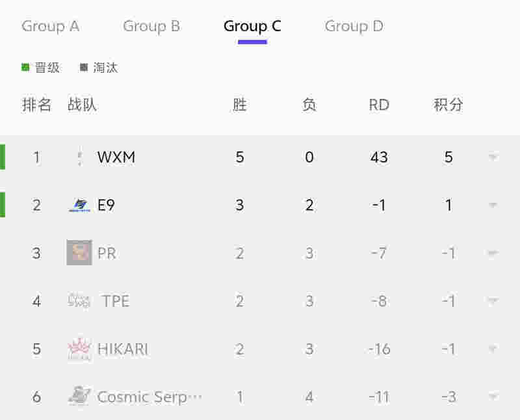Image resolution: width=520 pixels, height=420 pixels.
Task: Expand the Cosmic Serp row arrow
Action: pyautogui.click(x=493, y=397)
